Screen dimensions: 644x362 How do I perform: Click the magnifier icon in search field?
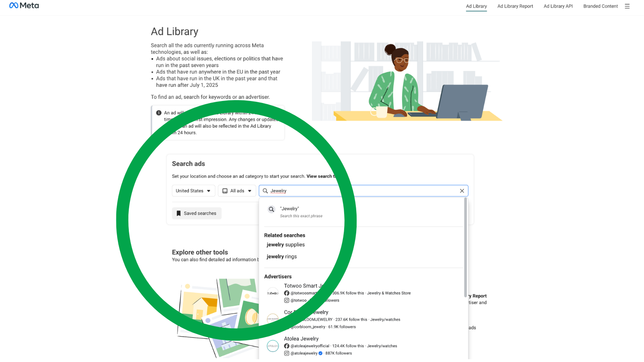[x=265, y=191]
